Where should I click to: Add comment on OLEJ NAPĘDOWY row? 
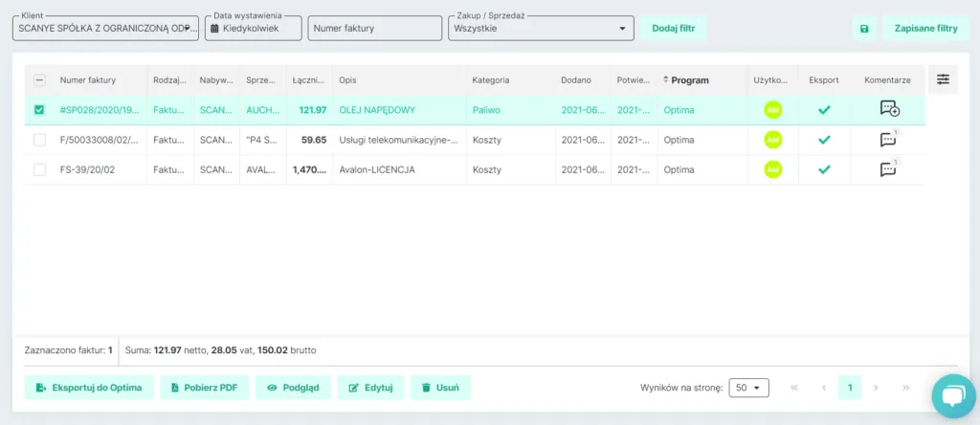point(889,109)
